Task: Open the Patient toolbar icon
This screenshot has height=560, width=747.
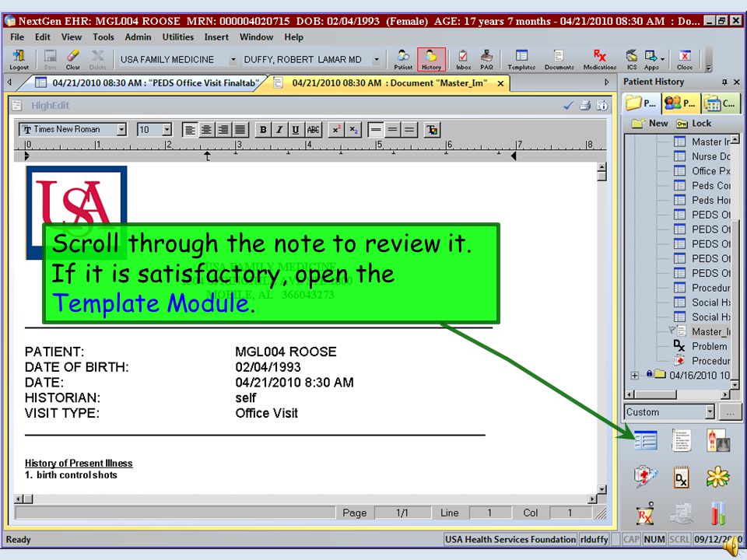Action: coord(403,60)
